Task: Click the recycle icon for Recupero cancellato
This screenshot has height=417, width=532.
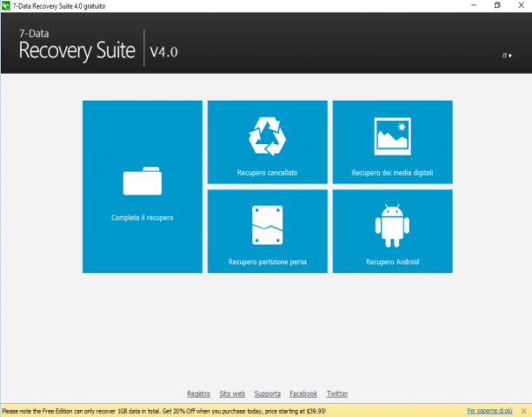Action: (268, 136)
